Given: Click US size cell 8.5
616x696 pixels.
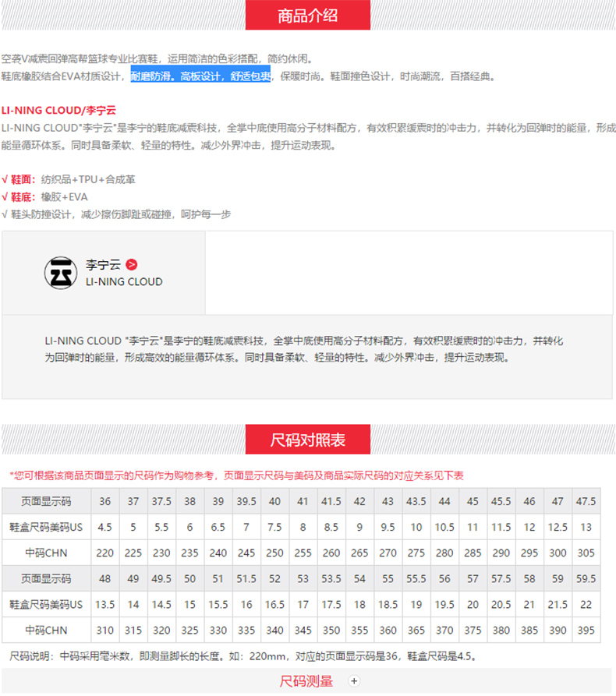Looking at the screenshot, I should (x=331, y=527).
